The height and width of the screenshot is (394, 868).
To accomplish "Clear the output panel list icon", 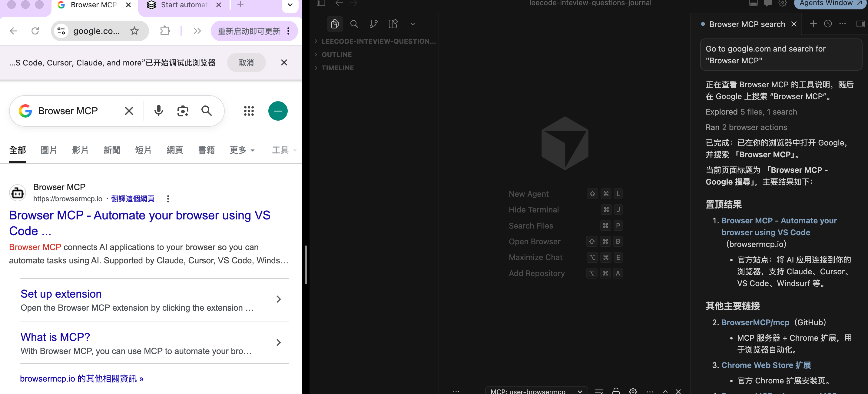I will pyautogui.click(x=599, y=391).
